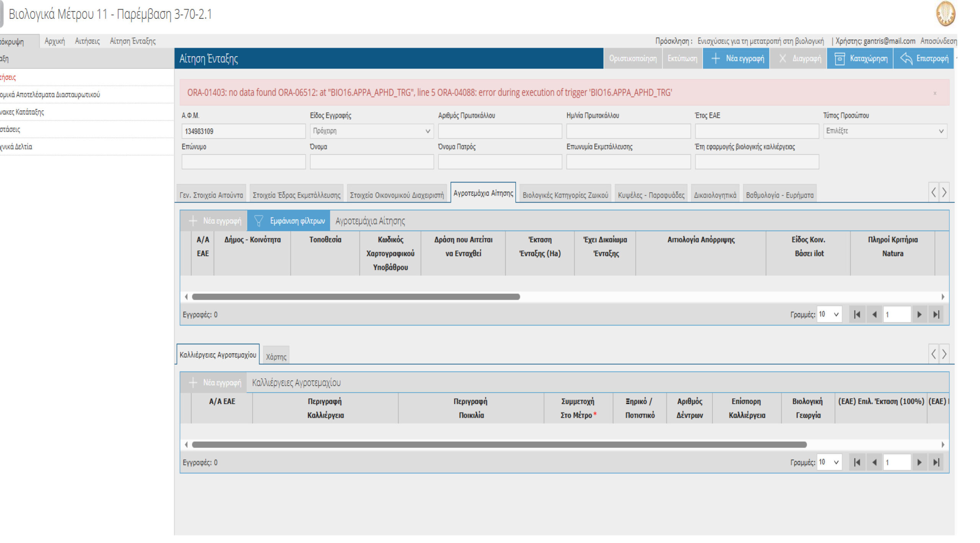This screenshot has width=980, height=543.
Task: Go to next page of Καλλιέργειες grid
Action: (920, 463)
